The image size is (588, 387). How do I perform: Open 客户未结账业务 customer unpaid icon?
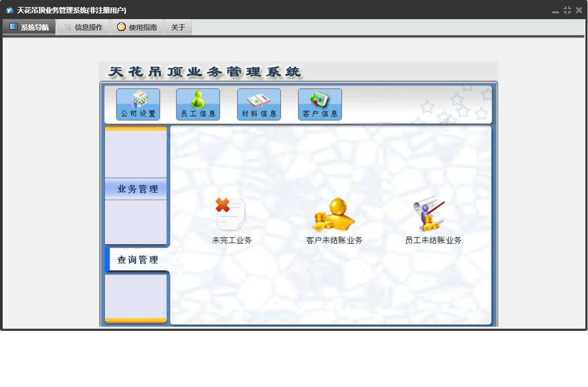(334, 221)
